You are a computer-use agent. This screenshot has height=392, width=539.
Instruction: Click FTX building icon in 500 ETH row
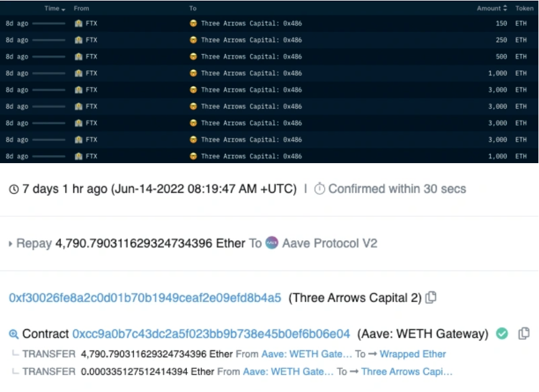(78, 56)
